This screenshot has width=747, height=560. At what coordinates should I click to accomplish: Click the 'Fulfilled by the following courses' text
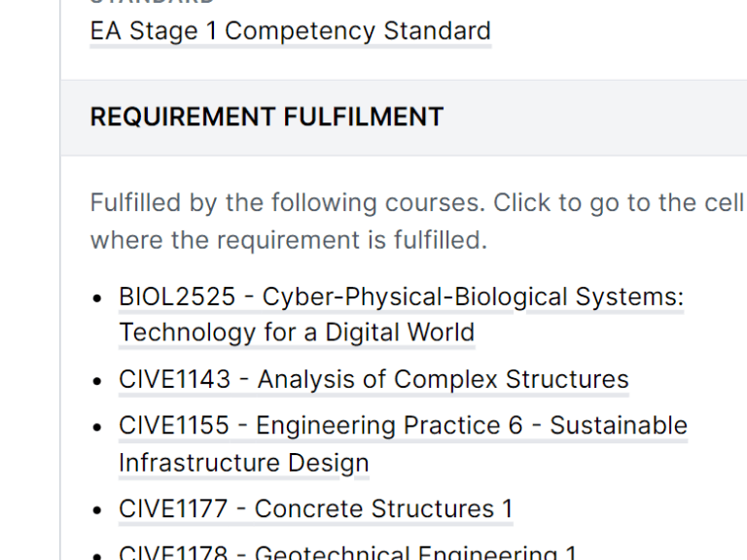(x=287, y=203)
